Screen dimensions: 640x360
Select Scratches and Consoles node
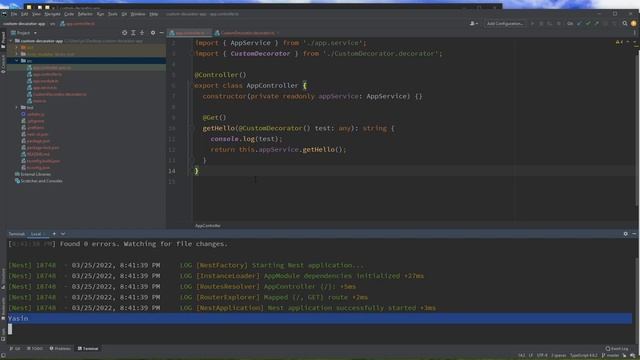(x=41, y=181)
